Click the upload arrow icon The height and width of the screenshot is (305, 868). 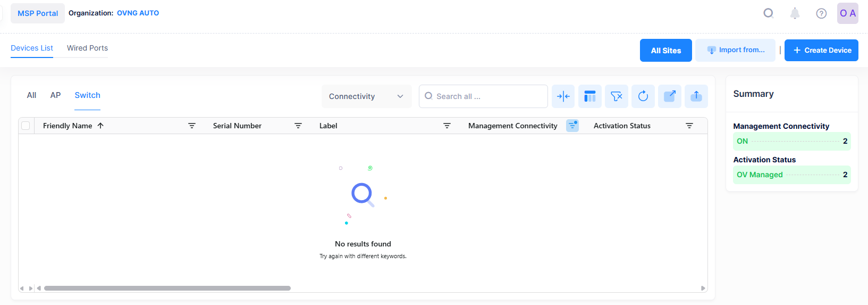696,96
